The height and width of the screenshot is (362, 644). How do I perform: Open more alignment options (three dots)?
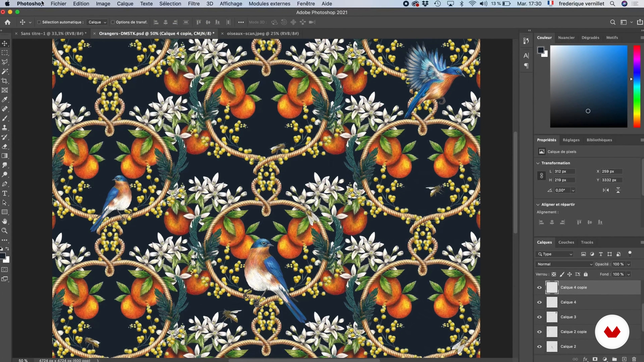(241, 22)
